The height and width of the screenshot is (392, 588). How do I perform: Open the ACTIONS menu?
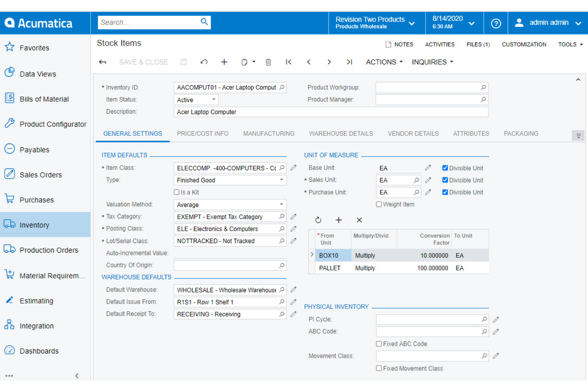click(x=383, y=62)
